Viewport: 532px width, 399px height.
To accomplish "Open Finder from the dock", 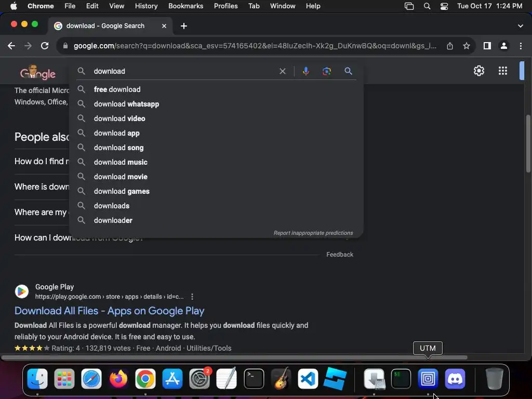I will (x=37, y=379).
